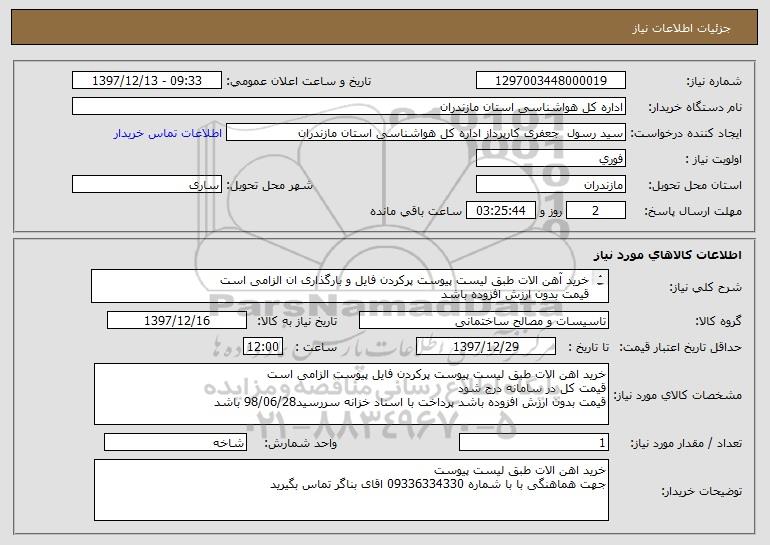Click the delivery city field ساری

147,185
